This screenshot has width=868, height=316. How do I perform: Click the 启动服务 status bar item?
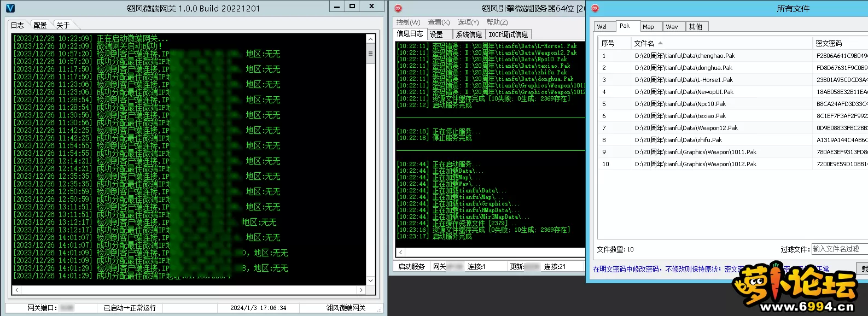pos(411,267)
